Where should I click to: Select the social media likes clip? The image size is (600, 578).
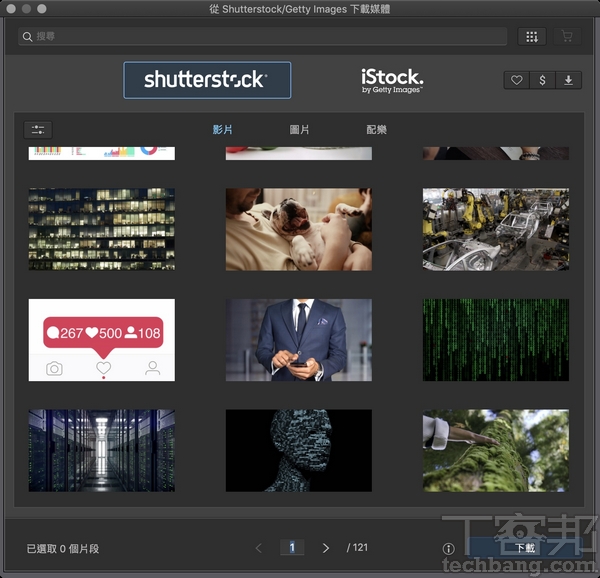coord(102,340)
